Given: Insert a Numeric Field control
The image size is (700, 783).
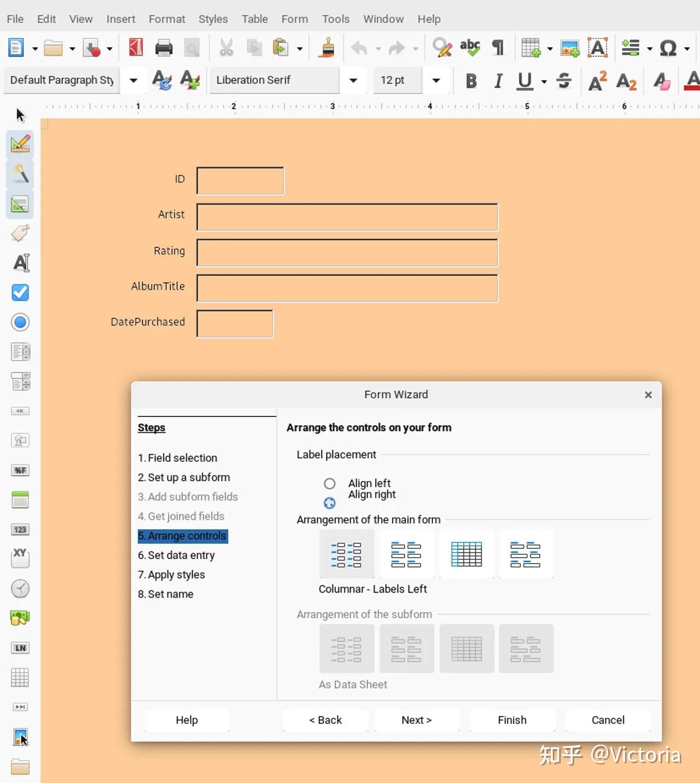Looking at the screenshot, I should click(20, 529).
